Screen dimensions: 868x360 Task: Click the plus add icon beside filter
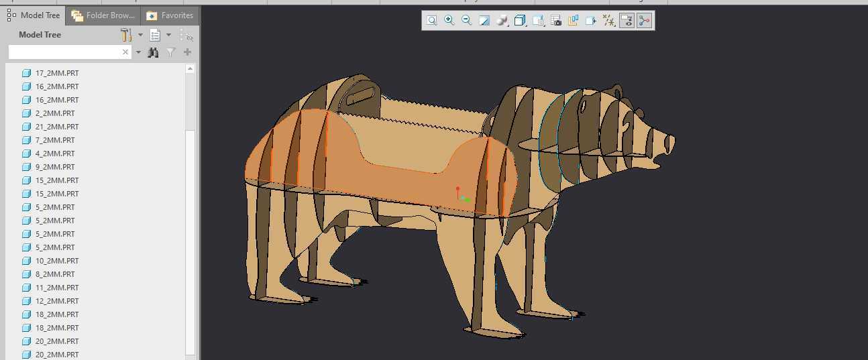pos(187,52)
